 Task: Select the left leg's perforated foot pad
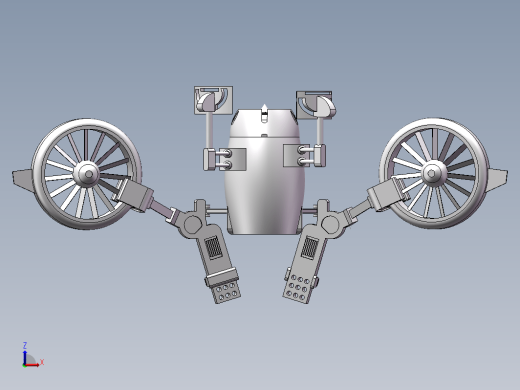(x=227, y=292)
